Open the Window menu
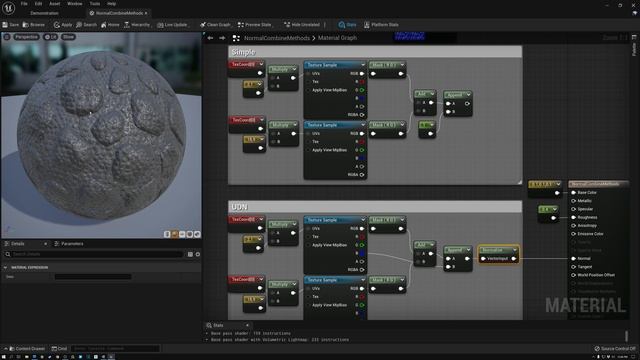 [x=75, y=3]
